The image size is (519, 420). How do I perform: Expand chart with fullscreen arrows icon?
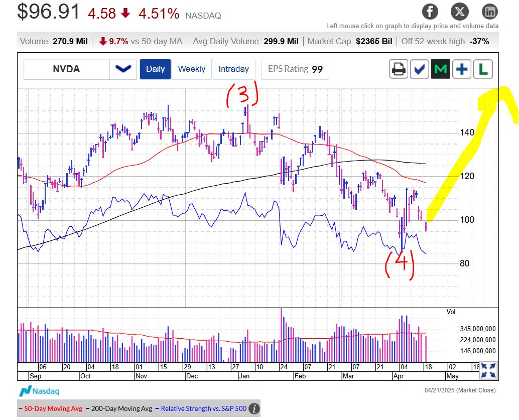click(x=487, y=371)
